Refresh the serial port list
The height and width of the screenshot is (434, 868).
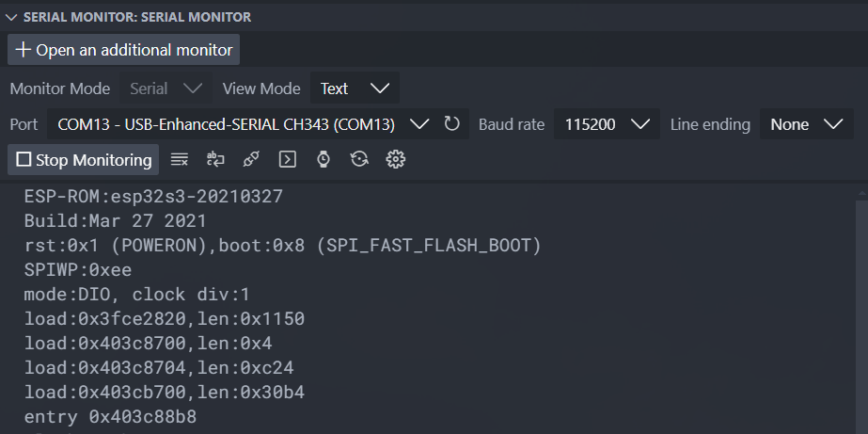coord(451,123)
